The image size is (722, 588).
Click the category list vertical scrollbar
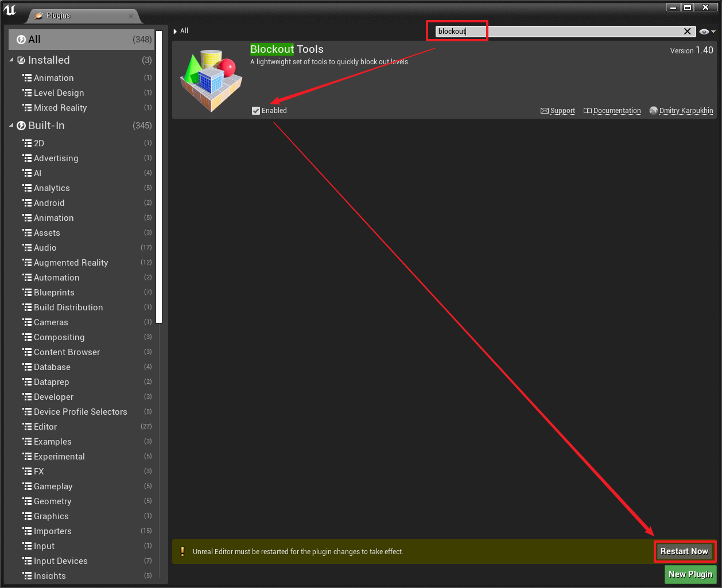click(159, 177)
